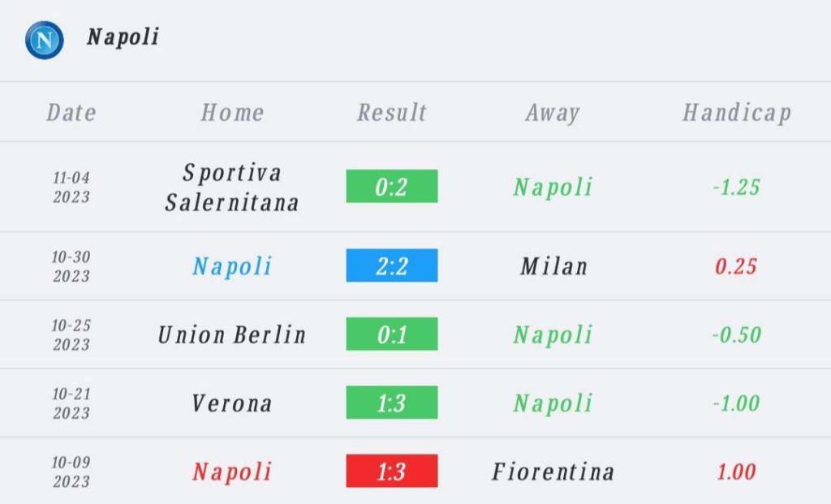Click the Result column header

[392, 112]
